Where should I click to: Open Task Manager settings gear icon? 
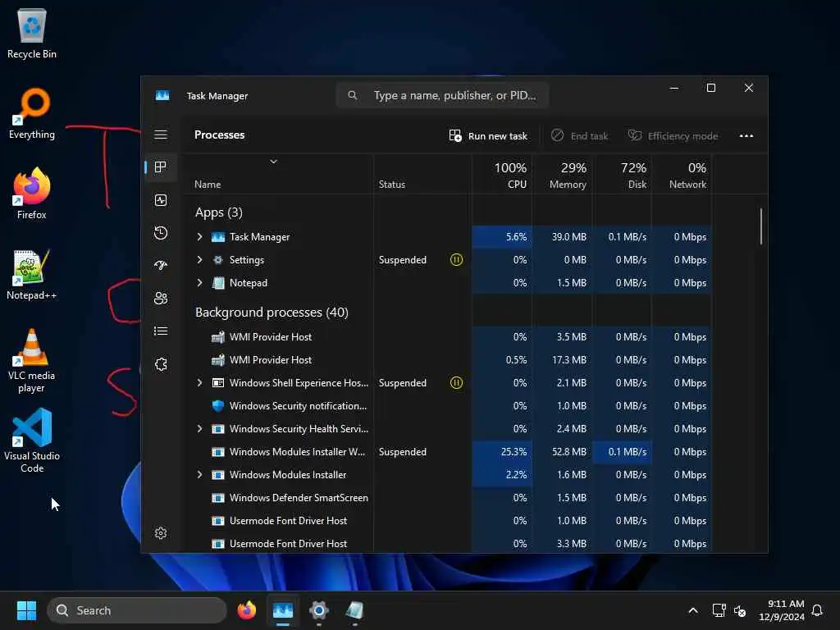[x=161, y=533]
